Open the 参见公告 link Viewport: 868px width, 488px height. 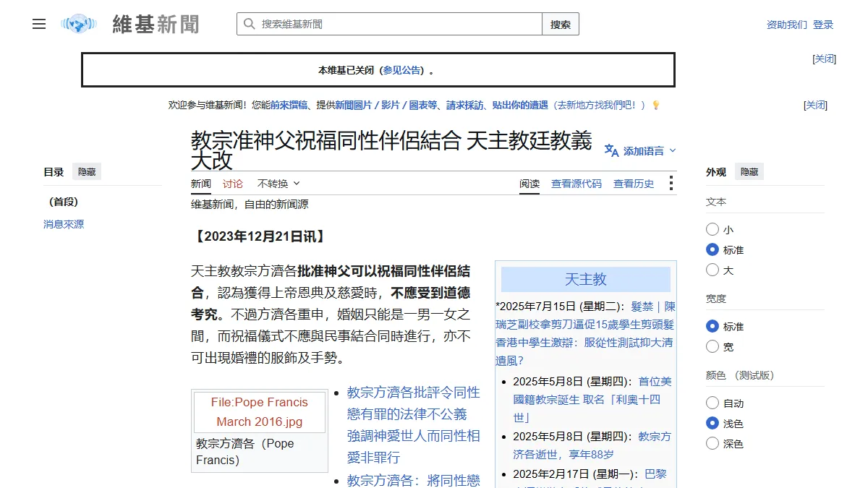coord(401,70)
